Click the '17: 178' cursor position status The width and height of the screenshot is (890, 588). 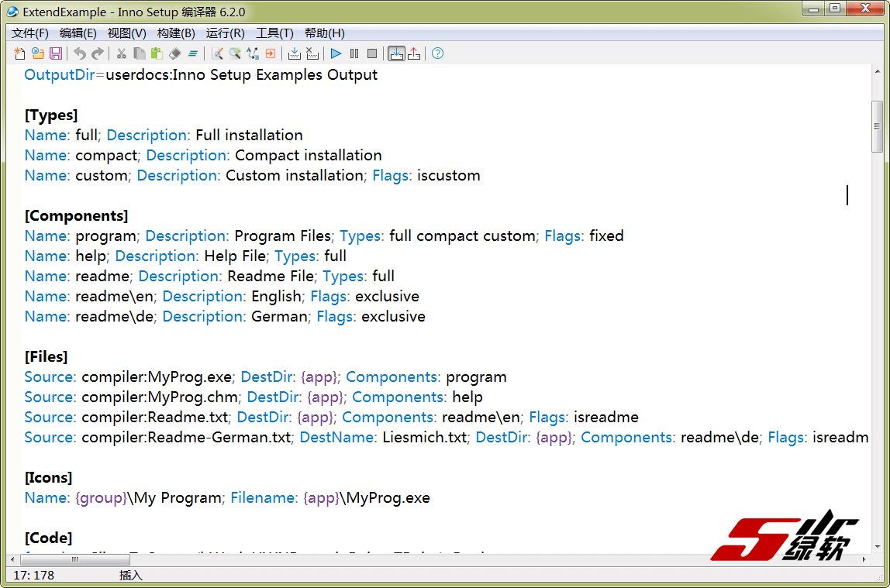[x=33, y=576]
